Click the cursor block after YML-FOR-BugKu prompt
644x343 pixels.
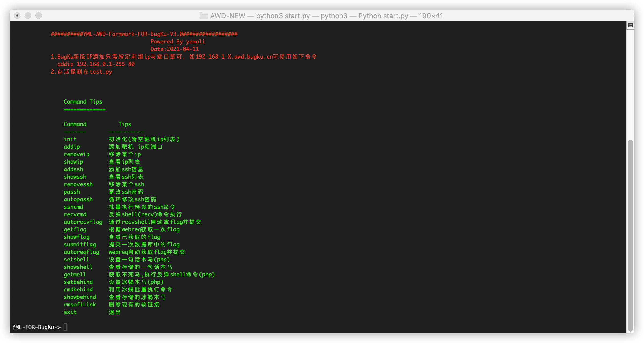[65, 327]
